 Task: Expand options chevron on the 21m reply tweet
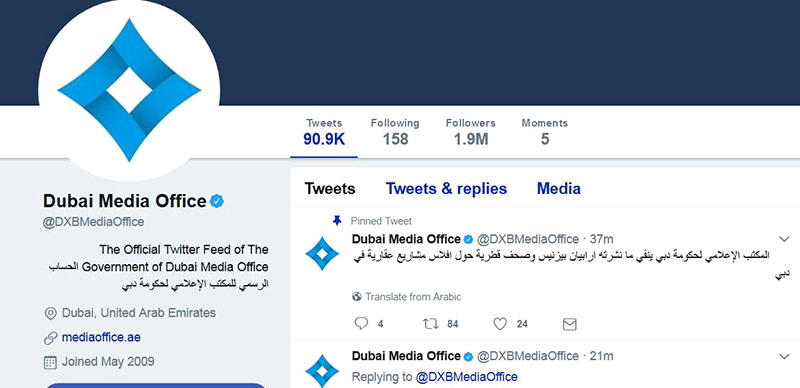784,356
